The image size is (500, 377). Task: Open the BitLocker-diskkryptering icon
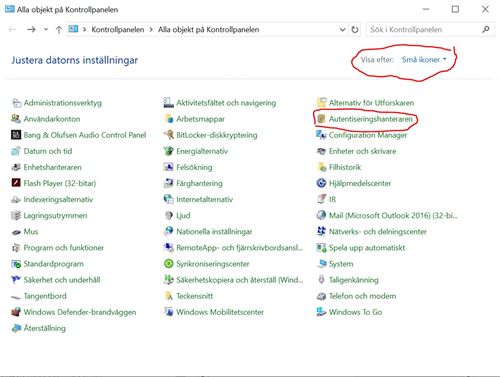169,135
